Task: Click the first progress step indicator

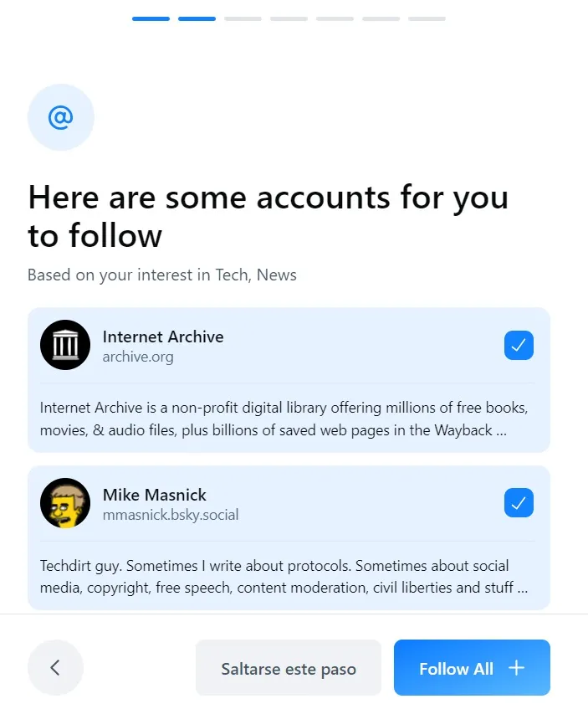Action: coord(151,18)
